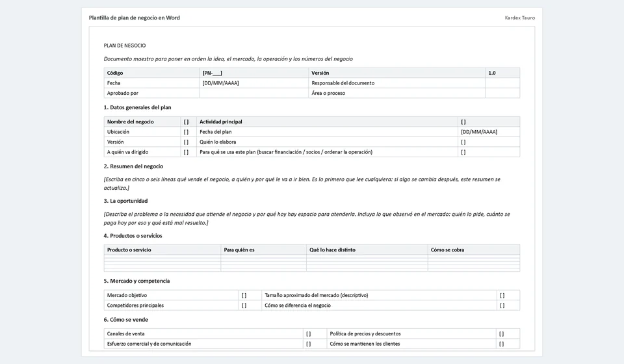The width and height of the screenshot is (624, 364).
Task: Click the bracket placeholder next to 'Mercado objetivo'
Action: 250,295
